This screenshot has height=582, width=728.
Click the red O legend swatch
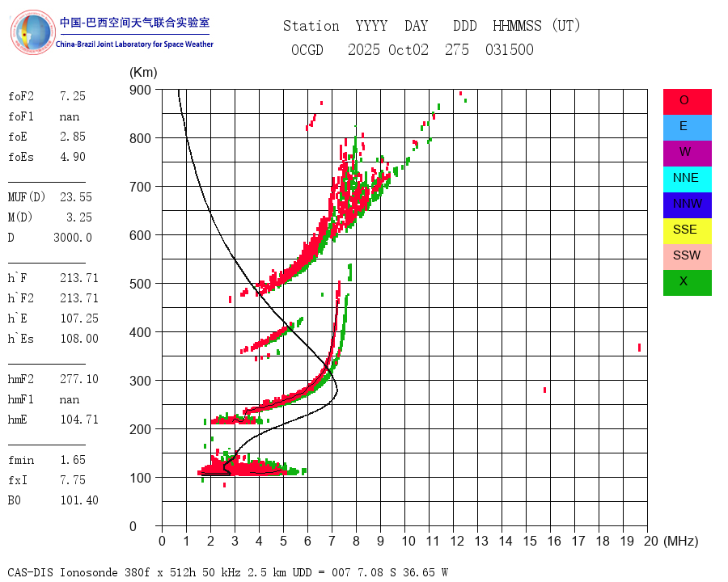tap(687, 102)
